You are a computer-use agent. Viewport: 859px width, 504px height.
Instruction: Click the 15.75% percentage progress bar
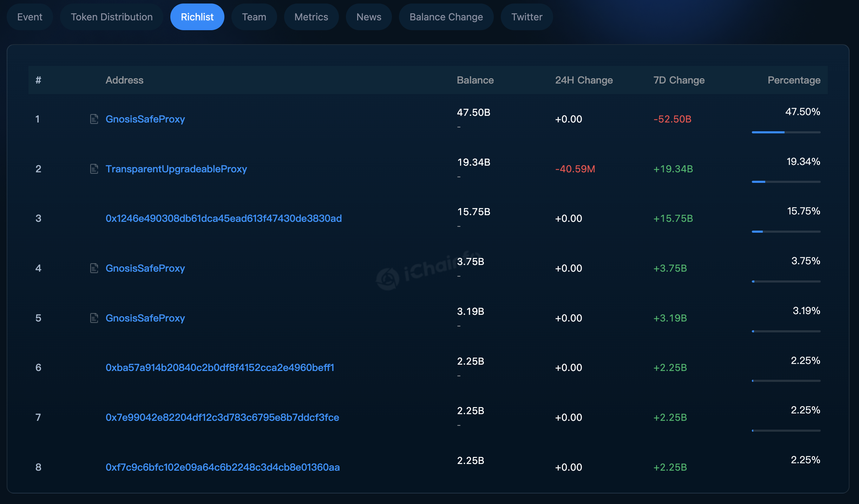pos(786,232)
